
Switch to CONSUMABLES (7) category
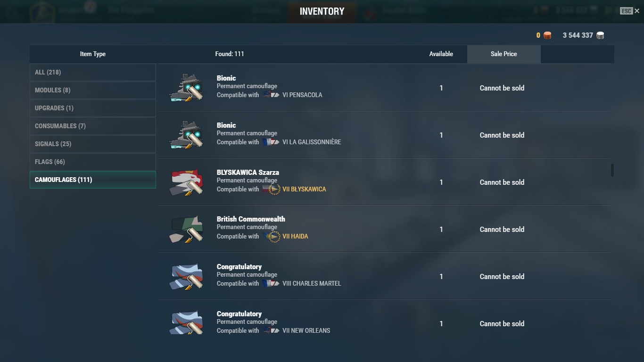[x=93, y=126]
